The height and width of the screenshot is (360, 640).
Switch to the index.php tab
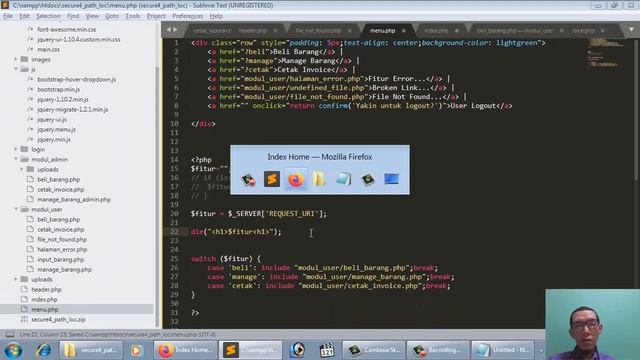click(436, 31)
